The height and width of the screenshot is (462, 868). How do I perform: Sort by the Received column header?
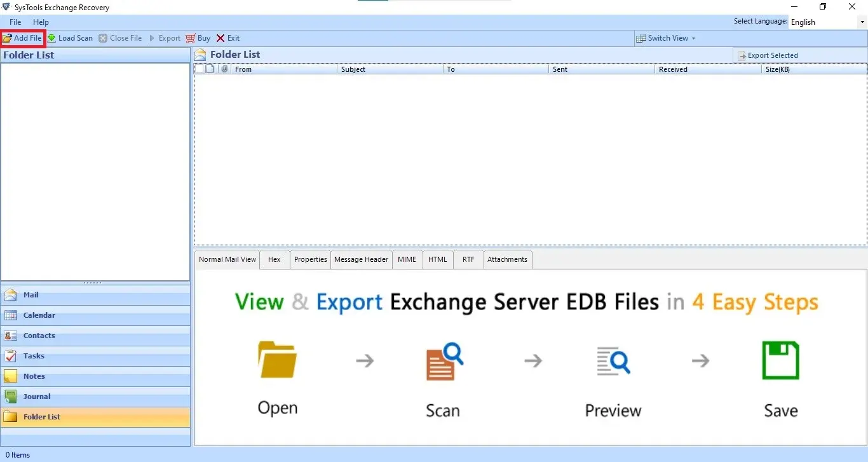708,69
